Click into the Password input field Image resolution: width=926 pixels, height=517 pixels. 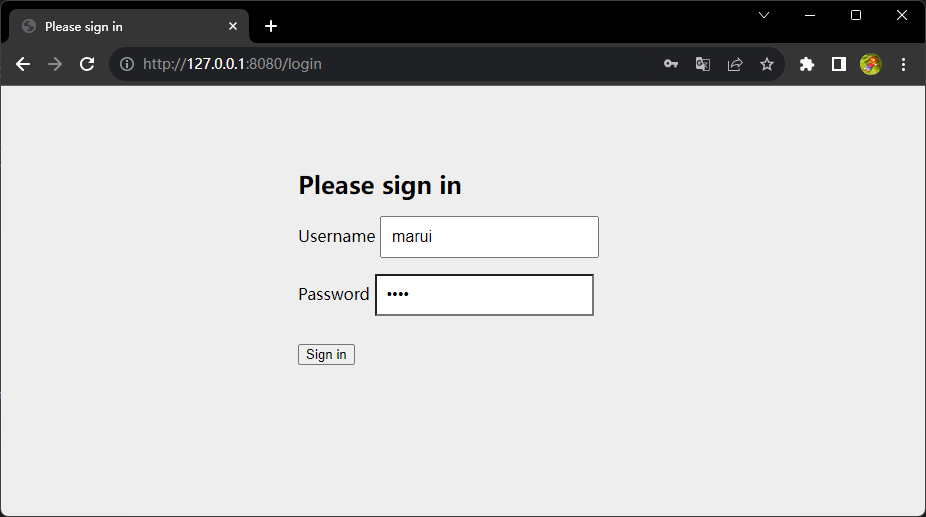click(x=484, y=295)
